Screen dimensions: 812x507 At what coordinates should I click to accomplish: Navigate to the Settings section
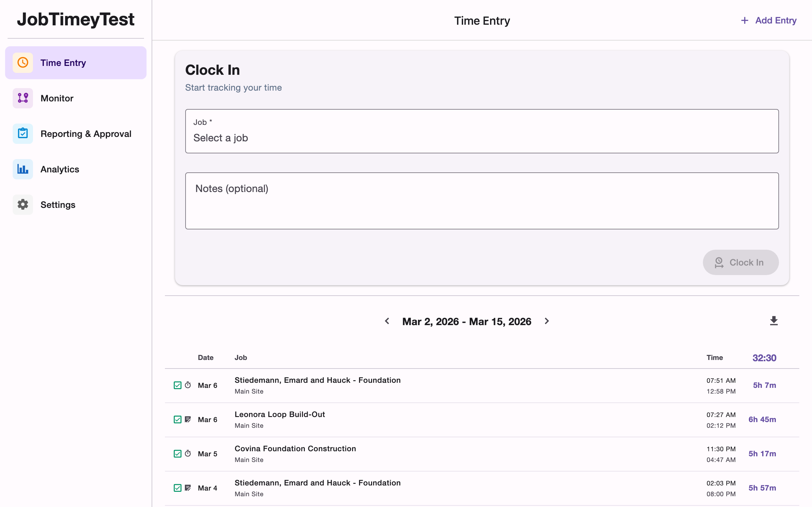click(58, 205)
